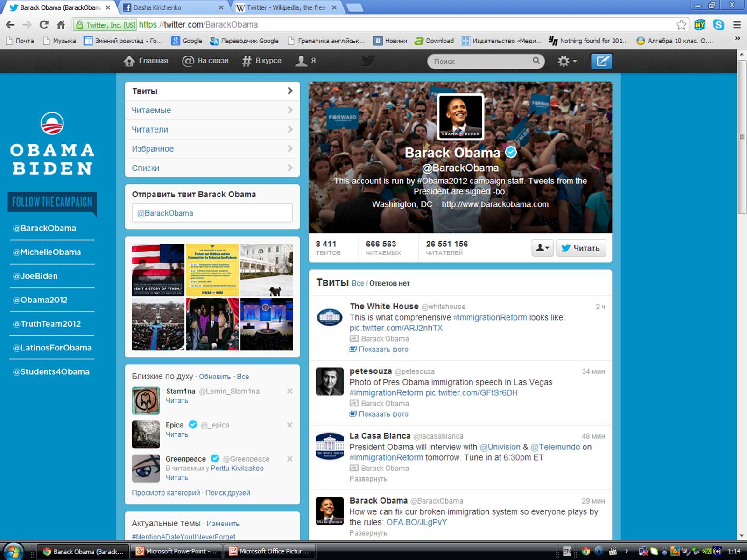Screen dimensions: 747x560
Task: Click the http://www.barackobama.com link
Action: click(495, 204)
